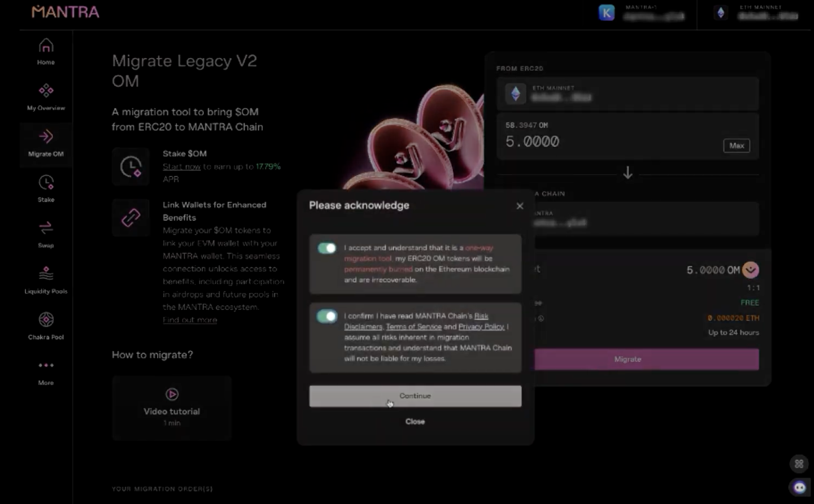Image resolution: width=814 pixels, height=504 pixels.
Task: Expand the 5.0000 OM details chevron
Action: [750, 270]
